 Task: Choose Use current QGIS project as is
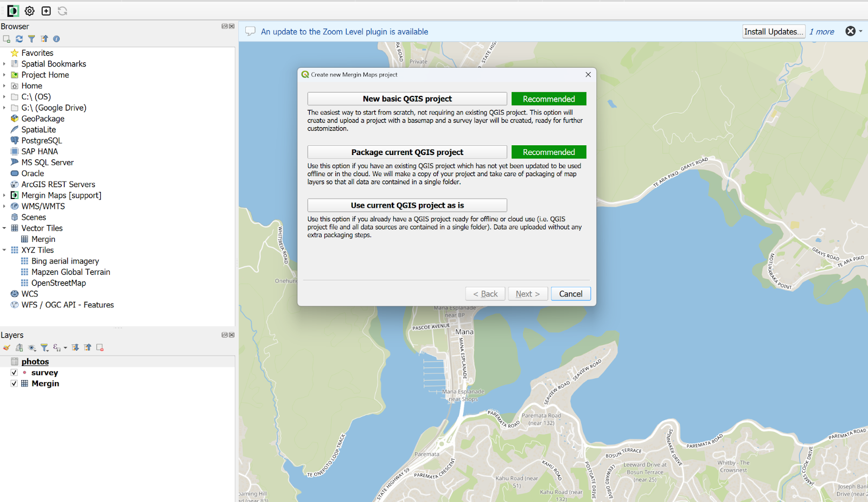click(x=407, y=205)
